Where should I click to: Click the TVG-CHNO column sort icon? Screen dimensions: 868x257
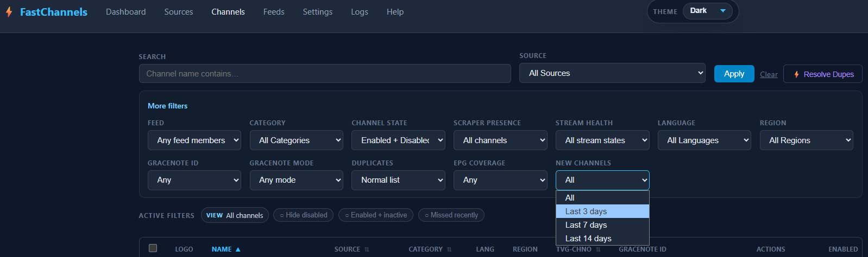(598, 249)
